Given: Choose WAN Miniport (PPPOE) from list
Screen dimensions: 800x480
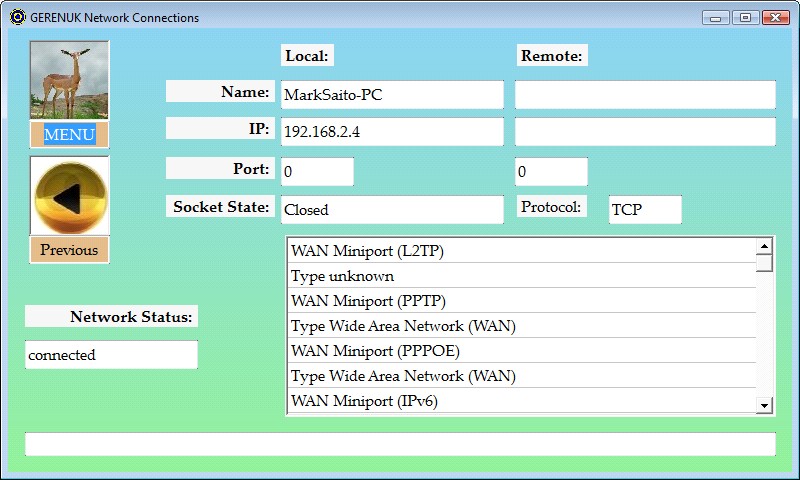Looking at the screenshot, I should tap(521, 351).
